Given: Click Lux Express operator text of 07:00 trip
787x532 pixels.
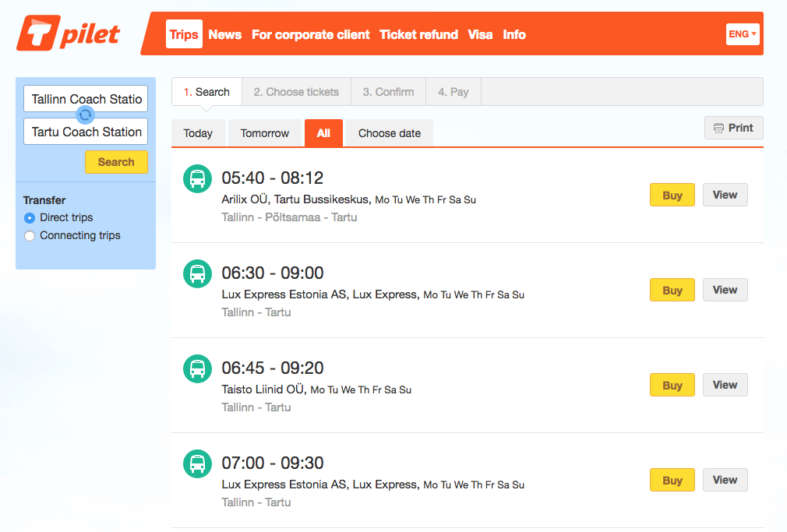Looking at the screenshot, I should pyautogui.click(x=320, y=484).
